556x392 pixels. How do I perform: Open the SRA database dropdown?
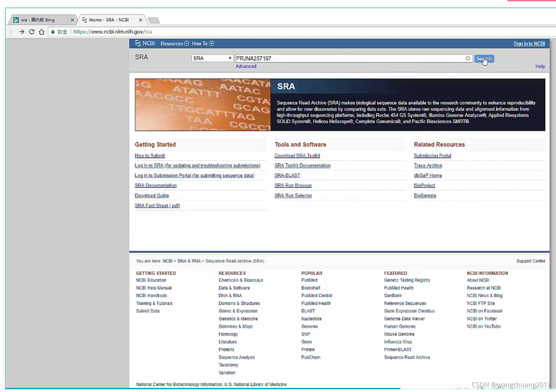click(212, 58)
